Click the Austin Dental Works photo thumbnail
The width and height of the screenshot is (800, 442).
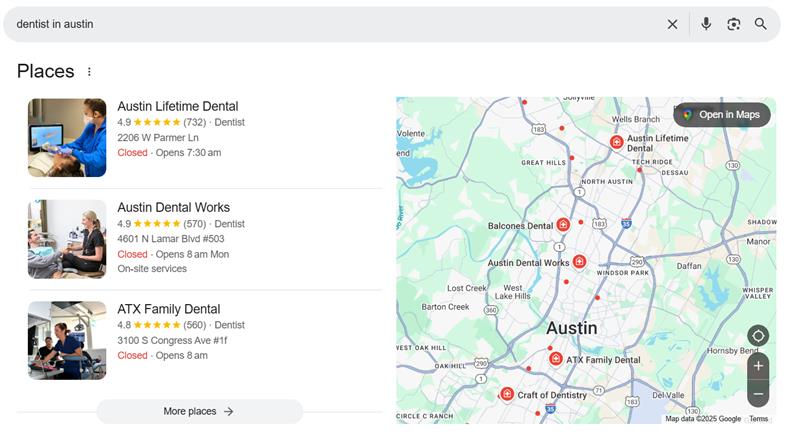tap(67, 239)
